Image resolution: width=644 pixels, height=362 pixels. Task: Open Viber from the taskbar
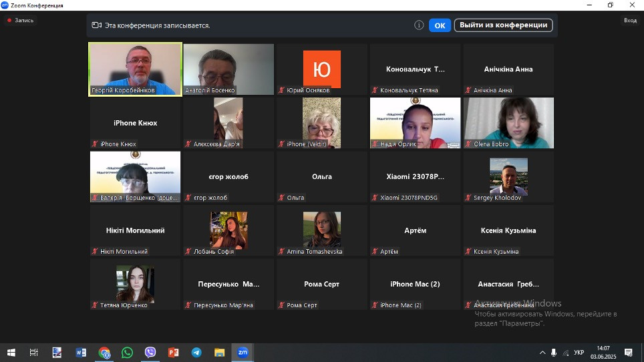(x=150, y=352)
